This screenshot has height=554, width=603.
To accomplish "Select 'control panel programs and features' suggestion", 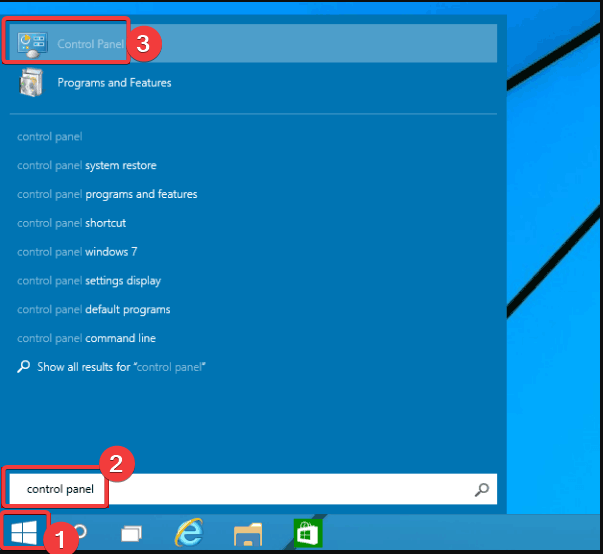I will 107,194.
